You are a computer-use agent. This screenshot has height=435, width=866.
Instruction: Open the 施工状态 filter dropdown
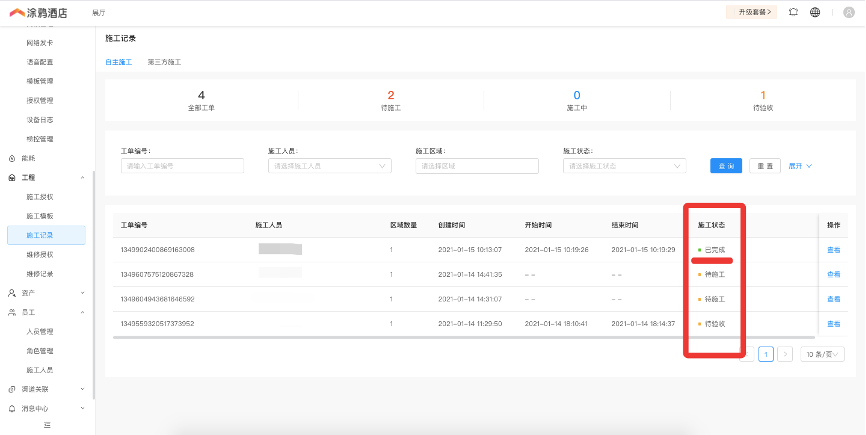coord(625,166)
